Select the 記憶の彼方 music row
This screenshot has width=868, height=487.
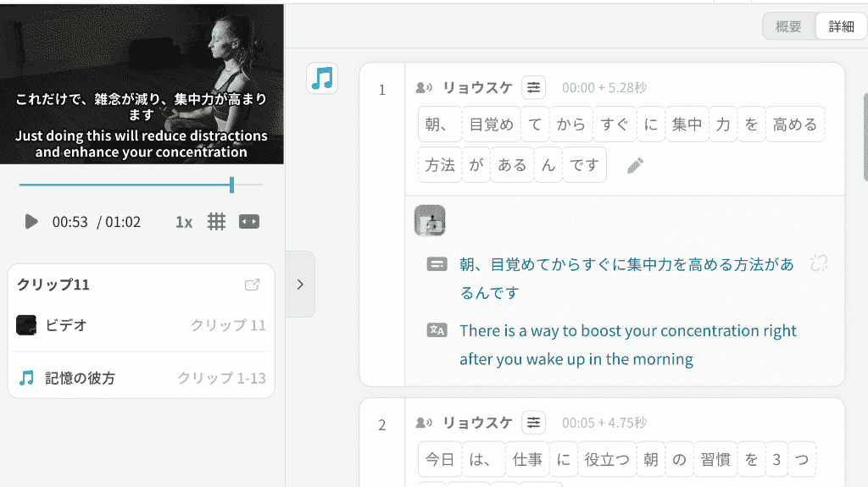click(x=142, y=378)
